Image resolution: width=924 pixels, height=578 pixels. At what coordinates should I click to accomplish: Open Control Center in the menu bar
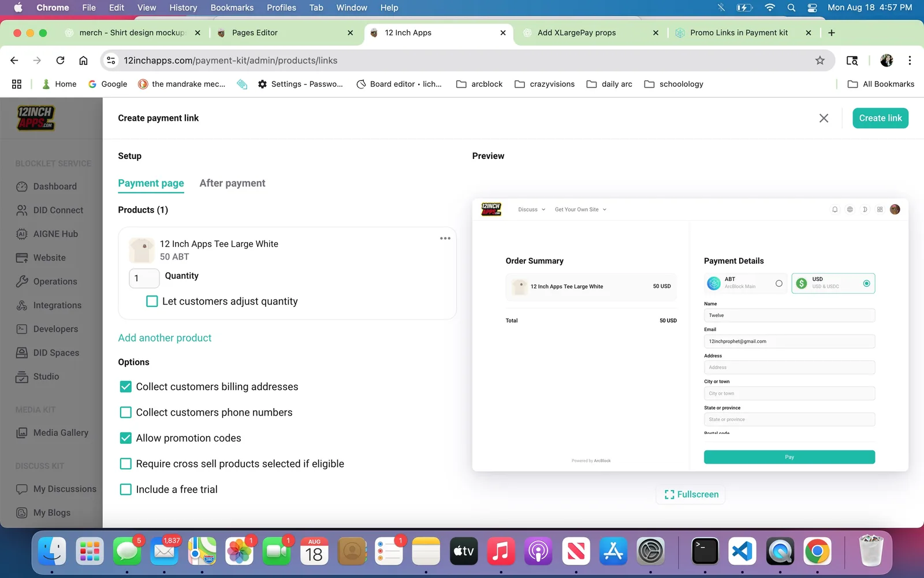(812, 8)
